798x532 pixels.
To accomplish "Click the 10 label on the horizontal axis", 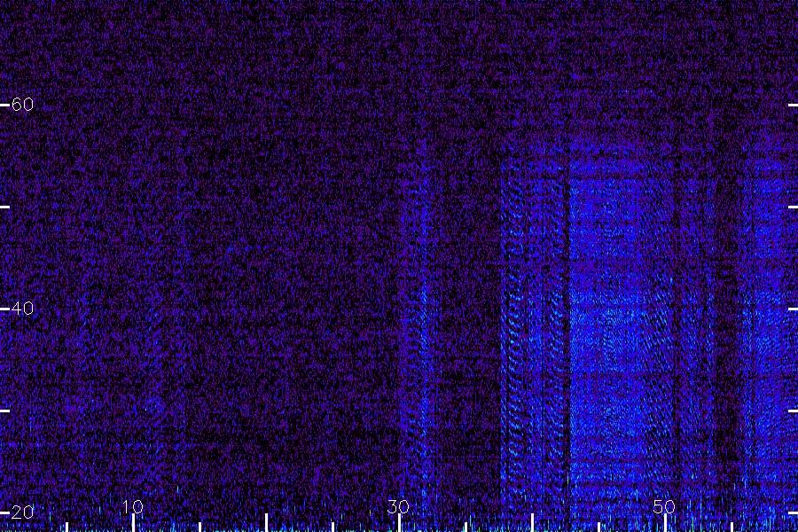I will click(x=133, y=506).
